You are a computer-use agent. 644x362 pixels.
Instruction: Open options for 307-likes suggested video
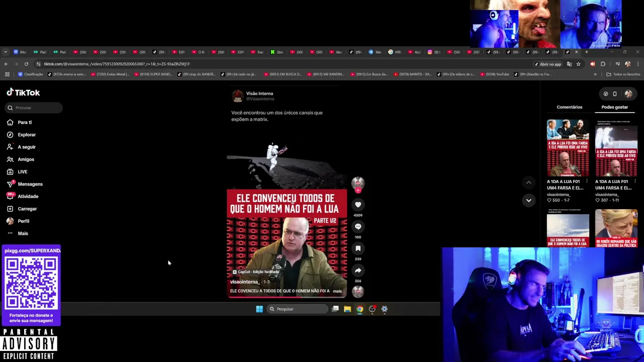click(x=635, y=182)
